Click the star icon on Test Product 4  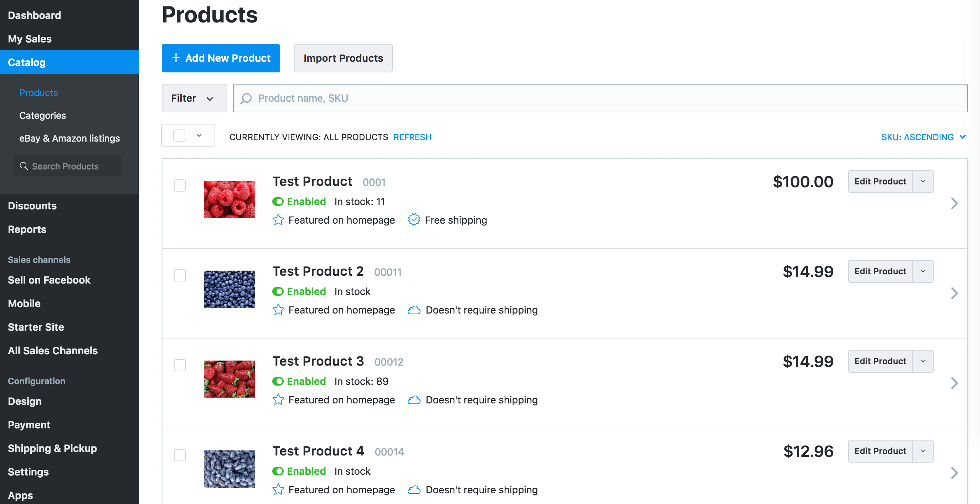coord(278,489)
